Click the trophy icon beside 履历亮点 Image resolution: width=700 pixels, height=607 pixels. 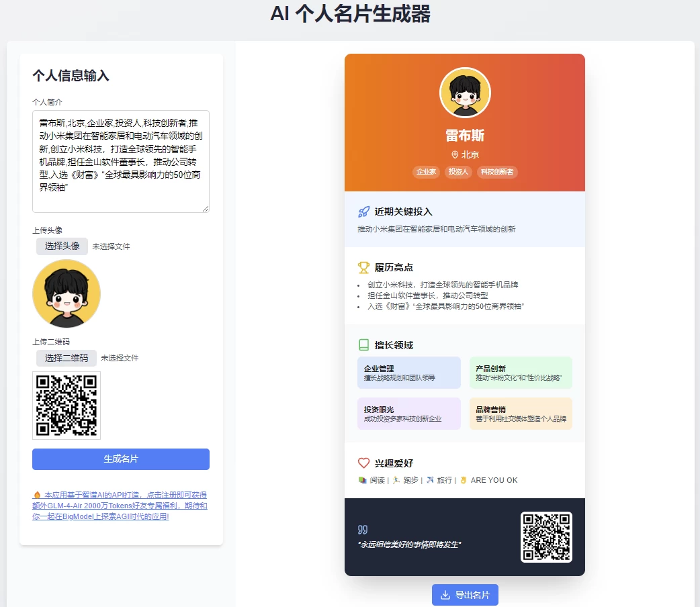[x=363, y=267]
